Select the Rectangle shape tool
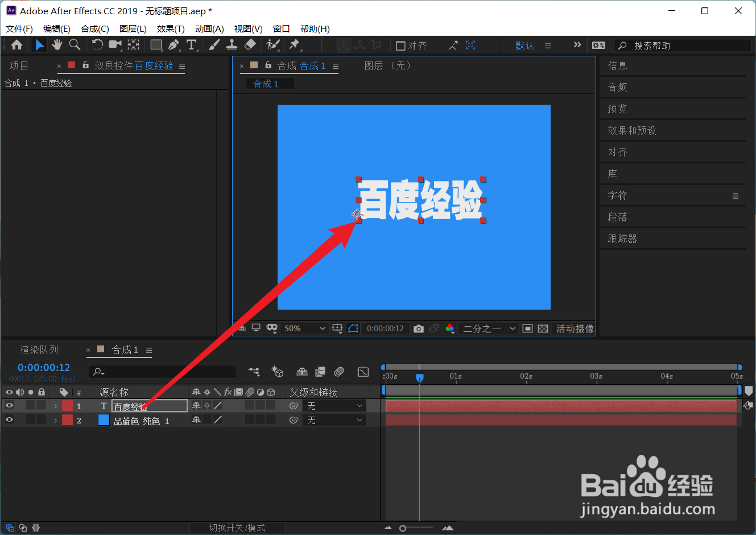 click(x=156, y=45)
